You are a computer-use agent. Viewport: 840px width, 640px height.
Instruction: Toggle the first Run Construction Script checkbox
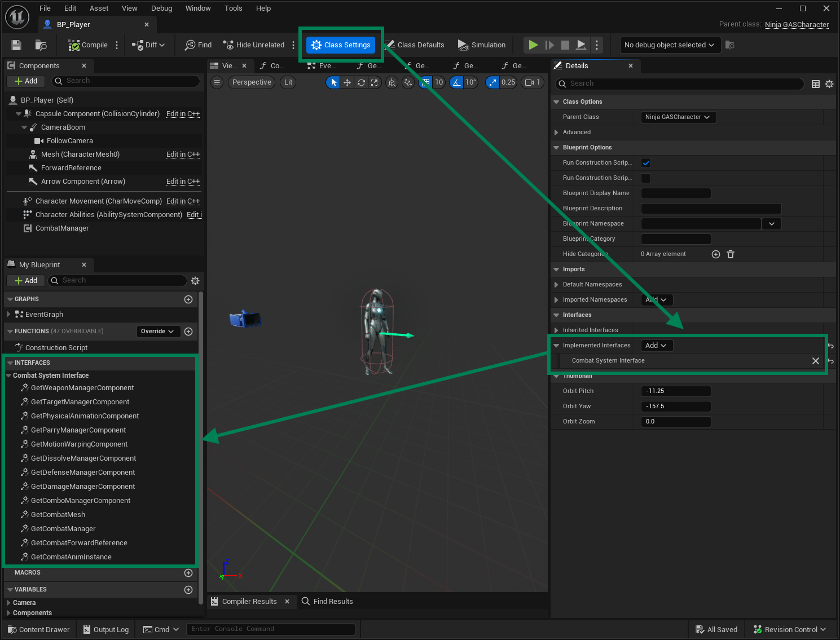(x=646, y=163)
